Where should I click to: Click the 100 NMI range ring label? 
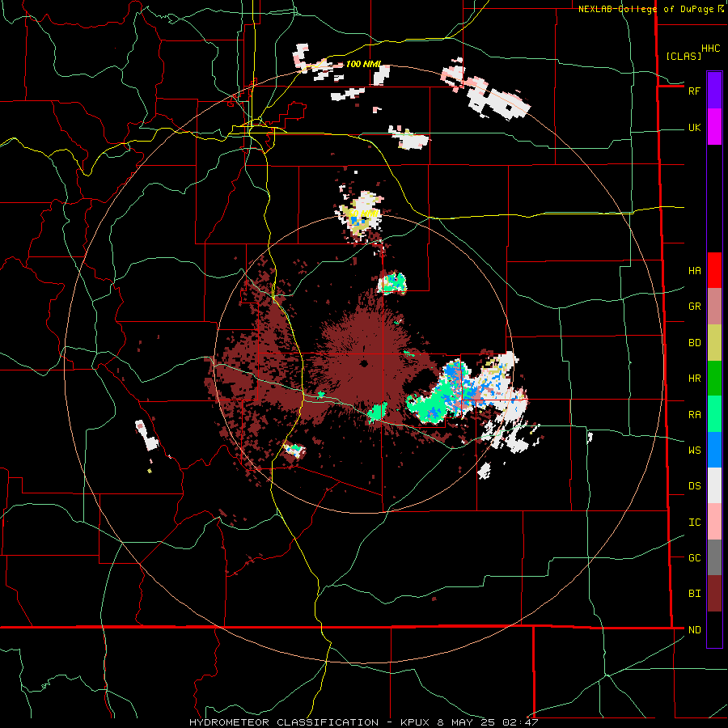click(363, 64)
